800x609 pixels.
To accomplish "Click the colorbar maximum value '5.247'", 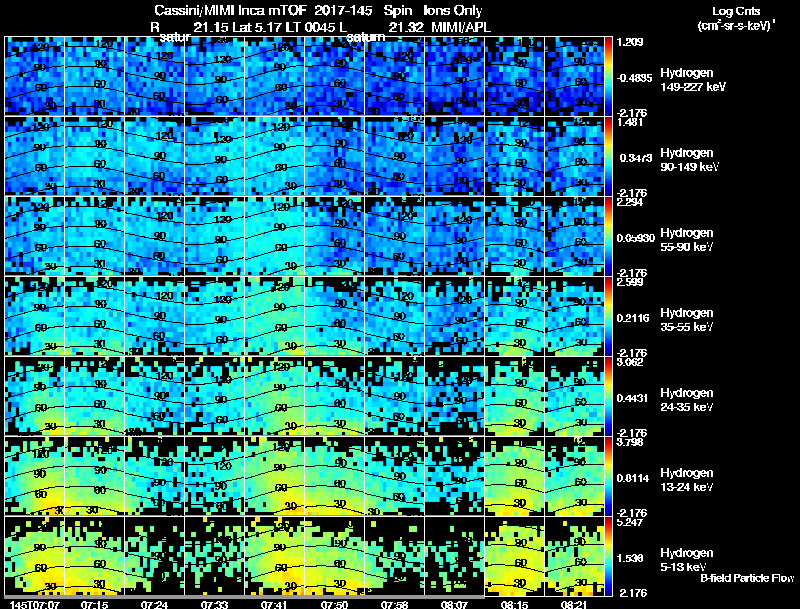I will coord(630,522).
